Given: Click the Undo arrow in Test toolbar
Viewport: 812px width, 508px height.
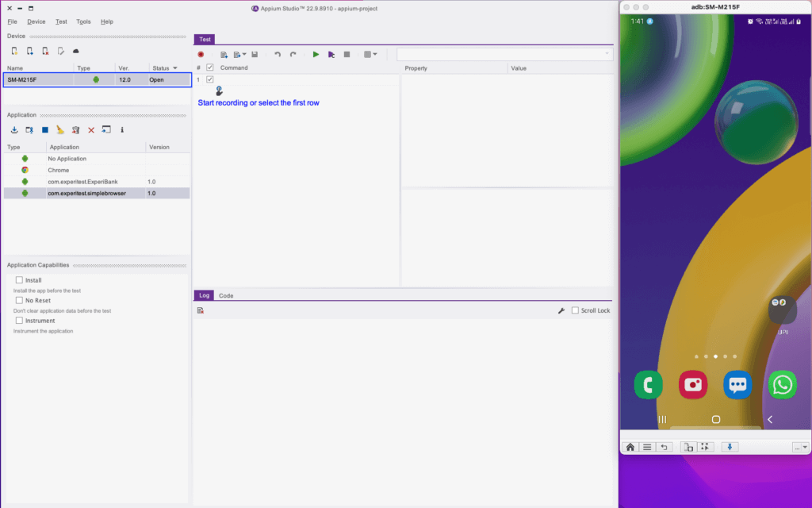Looking at the screenshot, I should pos(278,55).
